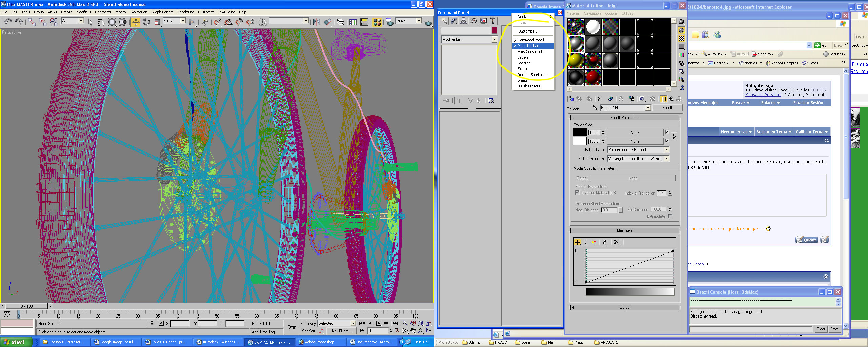Image resolution: width=868 pixels, height=347 pixels.
Task: Click Get Material in Material Editor
Action: click(571, 99)
